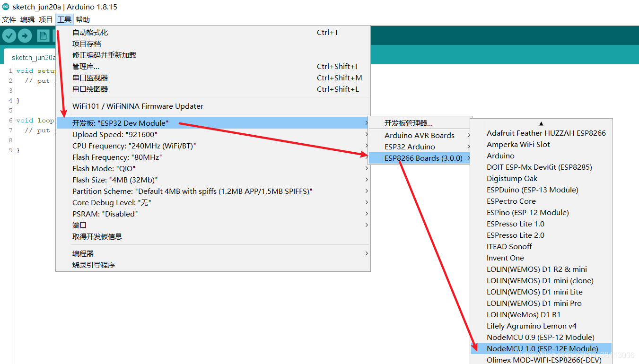Screen dimensions: 639x364
Task: Select LOLIN(WeMos) D1 R1 board
Action: click(x=541, y=315)
